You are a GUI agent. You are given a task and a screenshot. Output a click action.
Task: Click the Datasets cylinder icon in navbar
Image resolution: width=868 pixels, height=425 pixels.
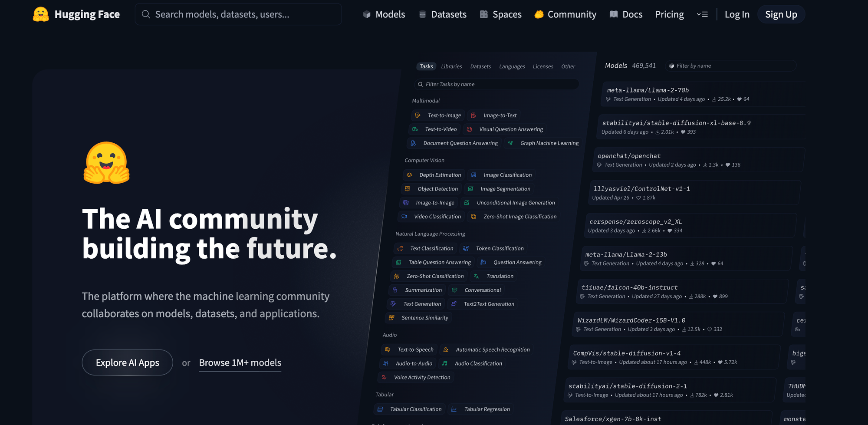(x=422, y=14)
